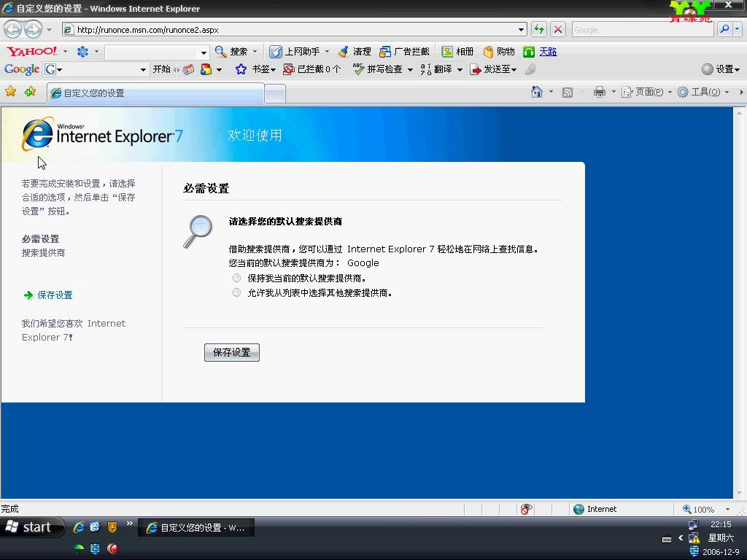Click the Yahoo! toolbar logo
Screen dimensions: 747x560
[32, 52]
